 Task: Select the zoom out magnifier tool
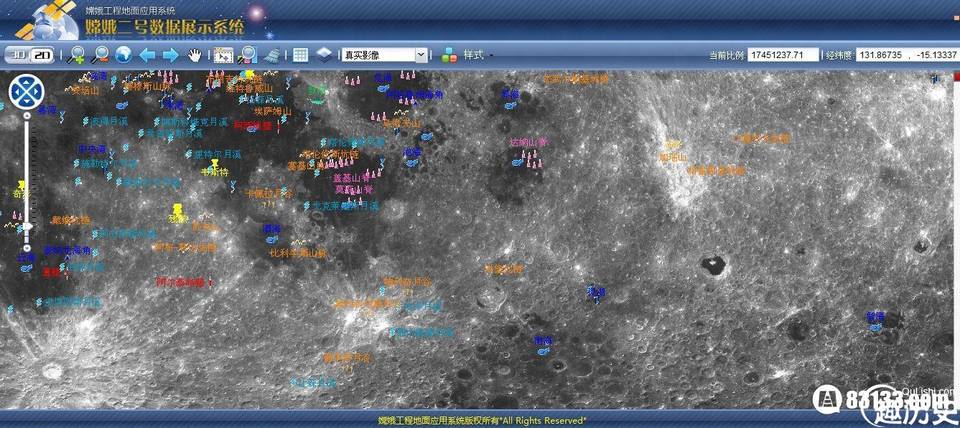pyautogui.click(x=100, y=55)
